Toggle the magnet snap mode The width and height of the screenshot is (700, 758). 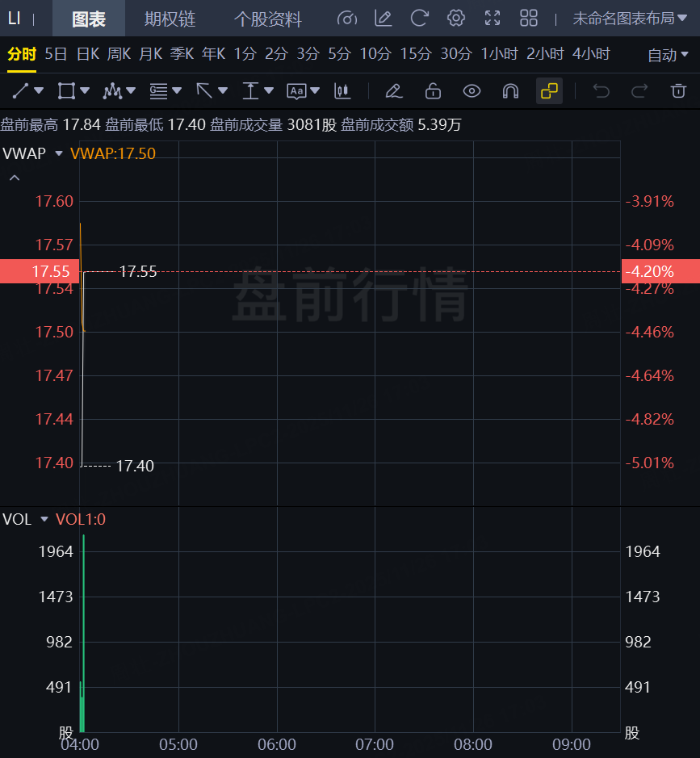pyautogui.click(x=510, y=90)
